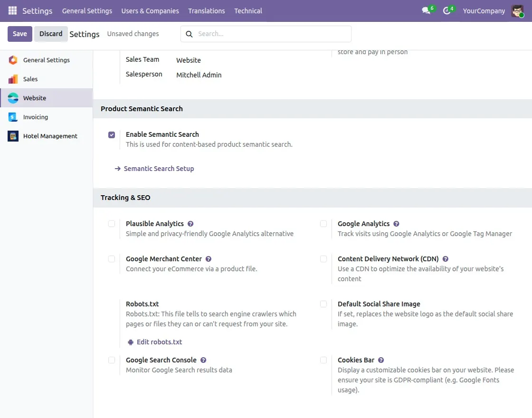Click the arrow icon before Semantic Search Setup
Viewport: 532px width, 418px height.
tap(118, 169)
